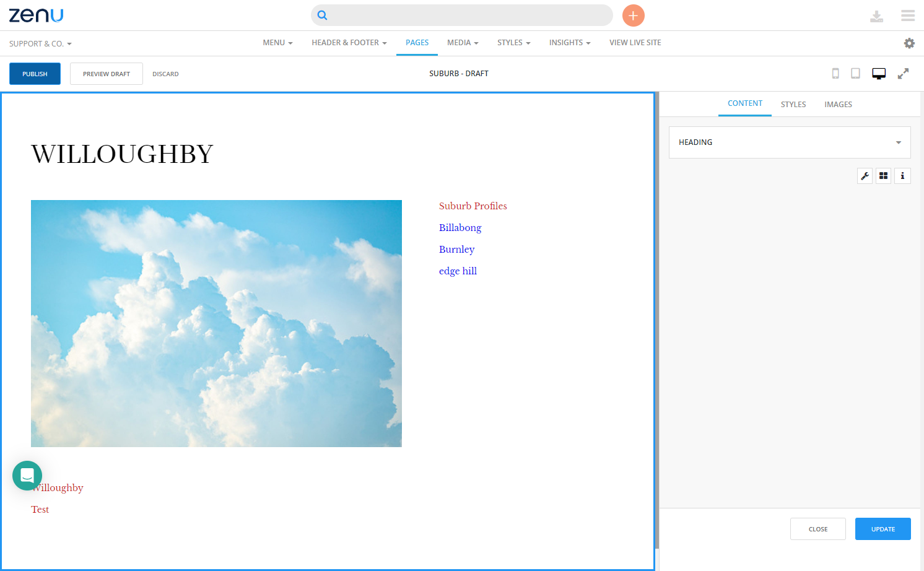Open the Heading element type dropdown

click(790, 142)
